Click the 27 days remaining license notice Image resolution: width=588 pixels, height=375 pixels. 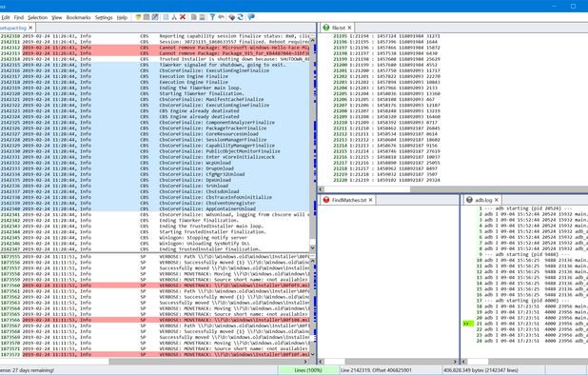click(x=27, y=370)
